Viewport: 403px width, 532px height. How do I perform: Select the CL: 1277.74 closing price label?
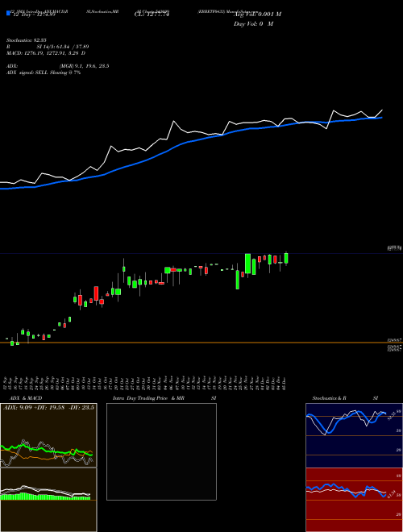point(152,15)
